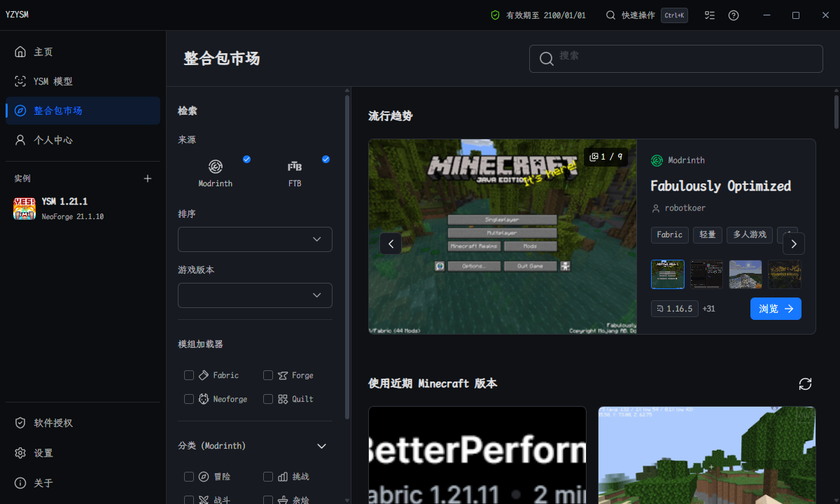Open 设置 settings page
840x504 pixels.
point(83,453)
